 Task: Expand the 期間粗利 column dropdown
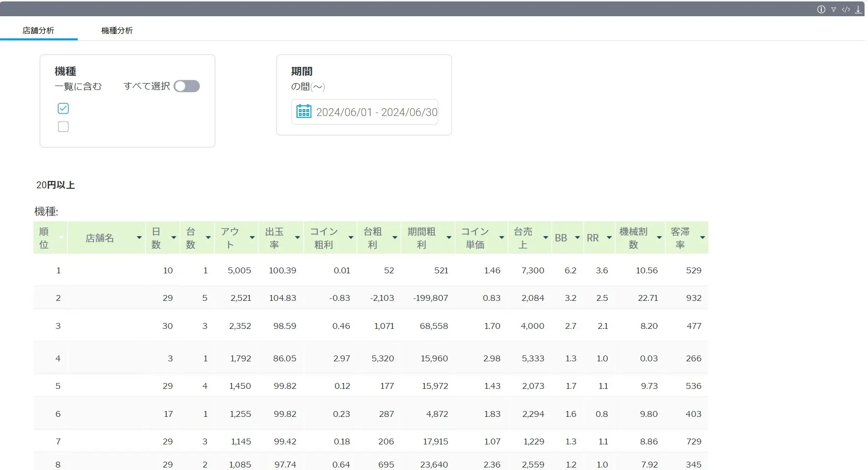(x=449, y=238)
